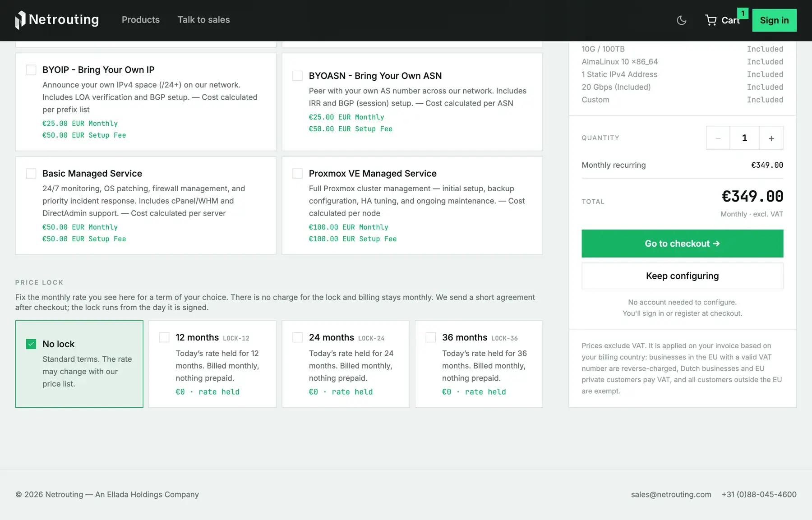Decrease quantity with minus button
This screenshot has height=520, width=812.
pos(718,138)
